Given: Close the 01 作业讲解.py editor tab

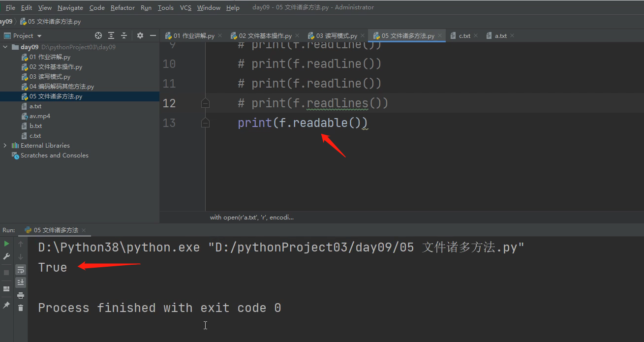Looking at the screenshot, I should 220,35.
